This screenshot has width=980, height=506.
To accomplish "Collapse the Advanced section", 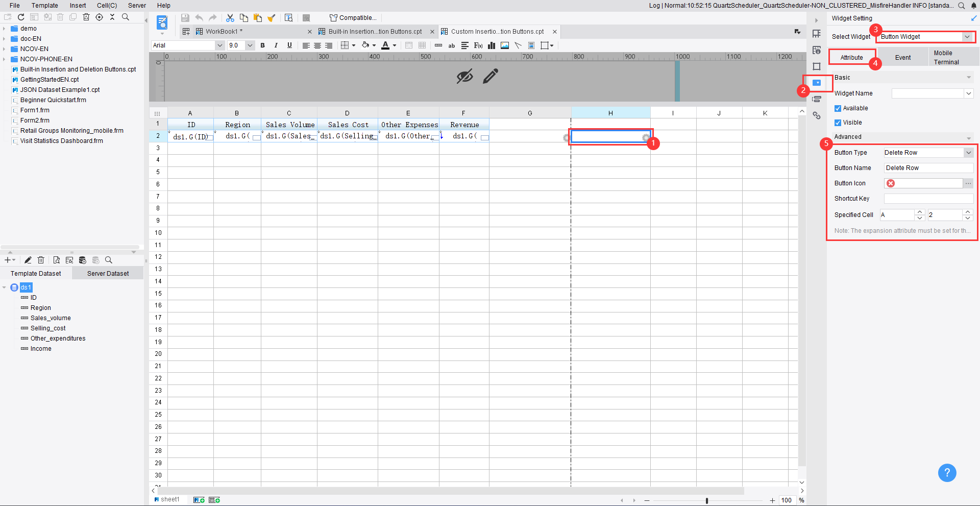I will [x=969, y=137].
